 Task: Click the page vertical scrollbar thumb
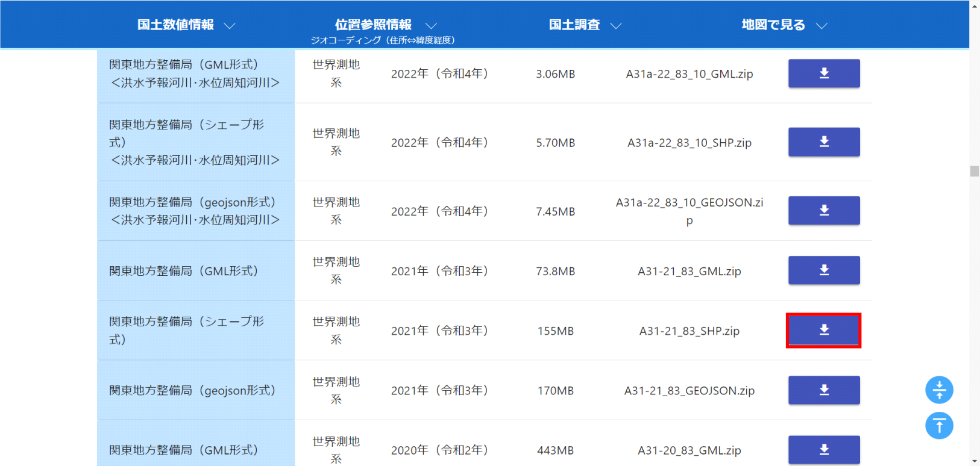(x=975, y=172)
